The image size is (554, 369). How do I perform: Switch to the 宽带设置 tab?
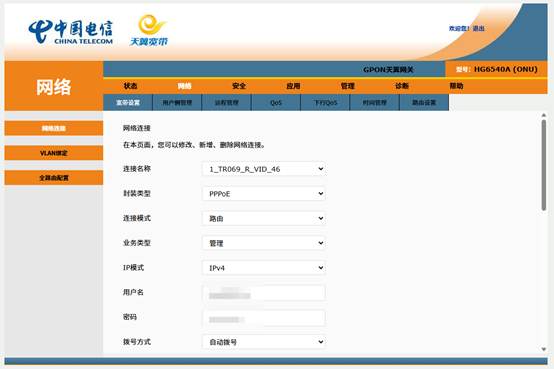(128, 102)
